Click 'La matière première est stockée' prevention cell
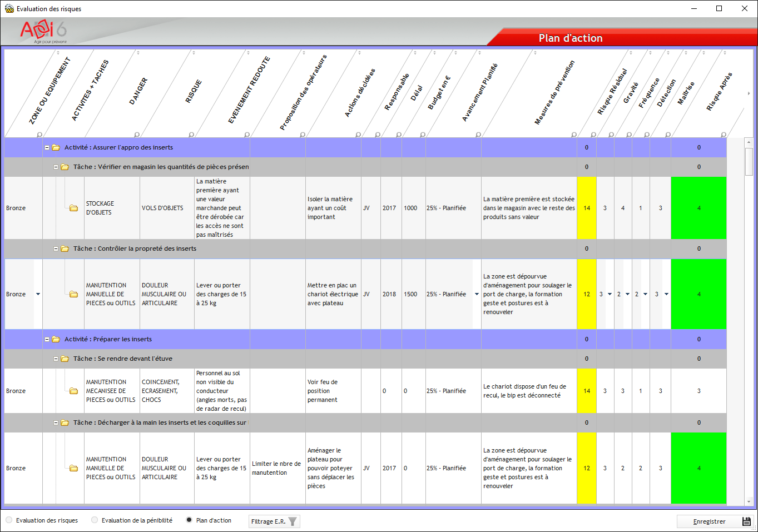This screenshot has width=758, height=532. [529, 208]
